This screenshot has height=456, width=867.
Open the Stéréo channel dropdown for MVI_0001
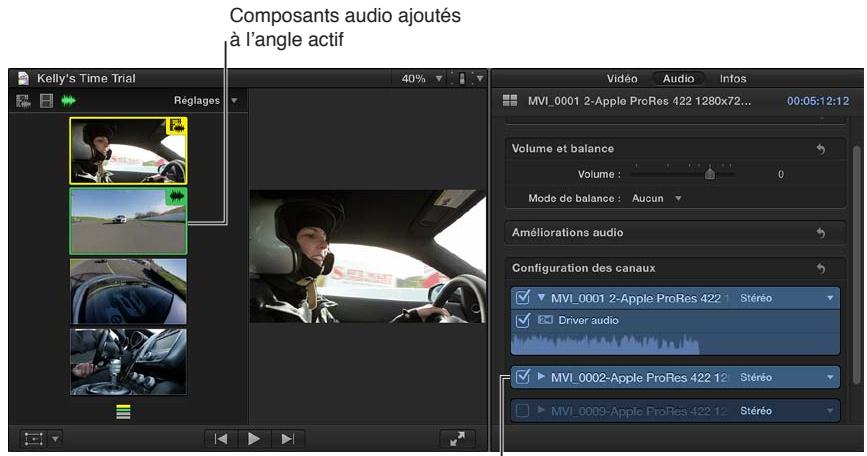click(x=787, y=298)
